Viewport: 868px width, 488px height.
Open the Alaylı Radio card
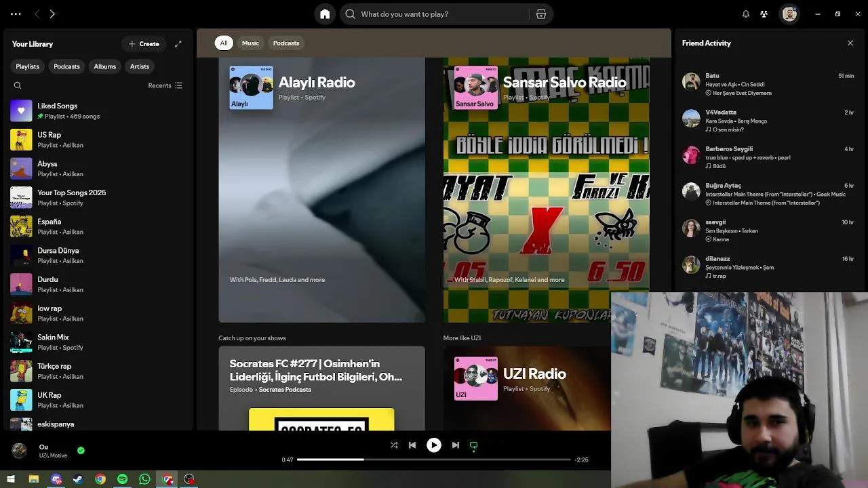pos(321,190)
